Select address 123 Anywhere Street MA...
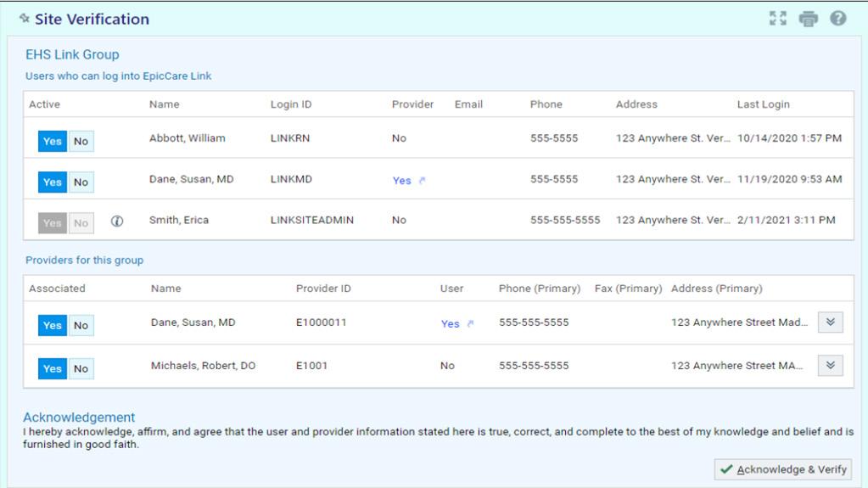Image resolution: width=868 pixels, height=488 pixels. [736, 366]
